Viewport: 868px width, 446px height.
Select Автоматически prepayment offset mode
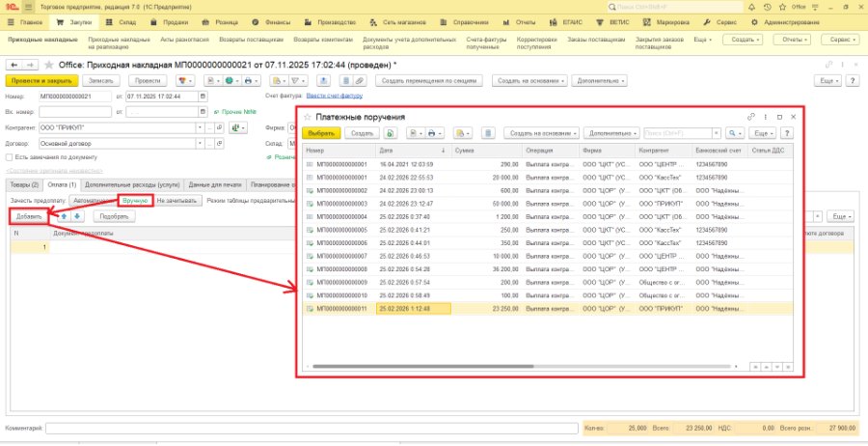point(93,201)
